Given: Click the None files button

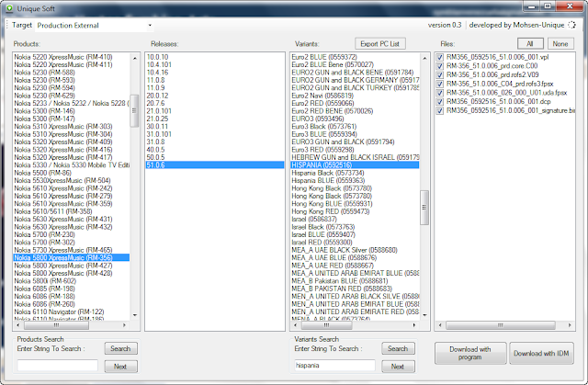Looking at the screenshot, I should click(x=560, y=44).
